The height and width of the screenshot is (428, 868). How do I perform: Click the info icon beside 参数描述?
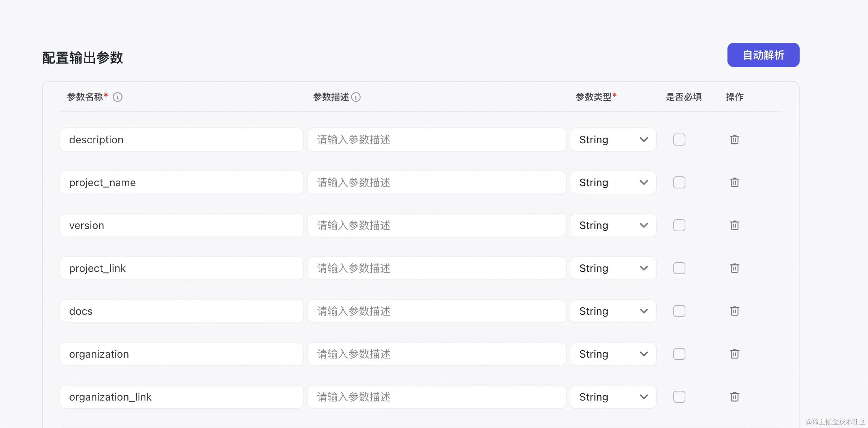[356, 97]
